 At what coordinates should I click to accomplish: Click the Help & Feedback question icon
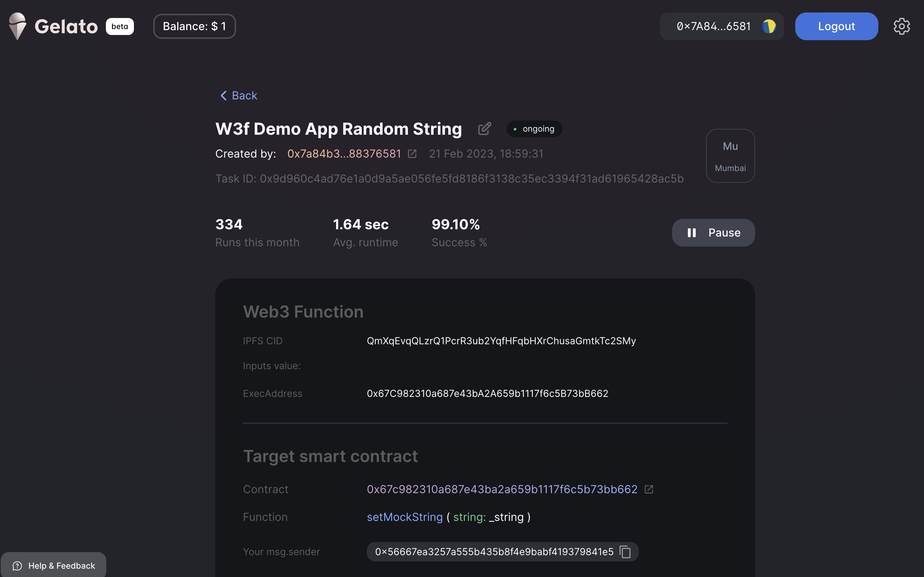[17, 566]
